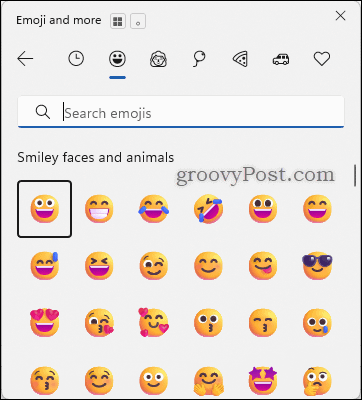Insert the squinting laughing face emoji
This screenshot has height=400, width=362.
tap(99, 266)
